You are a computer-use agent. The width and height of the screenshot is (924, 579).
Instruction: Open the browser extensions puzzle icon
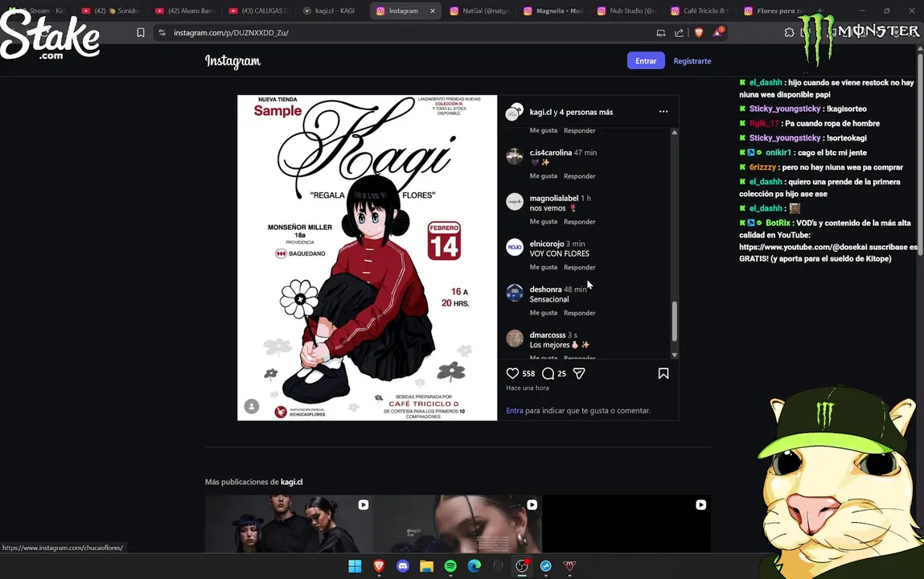click(789, 33)
